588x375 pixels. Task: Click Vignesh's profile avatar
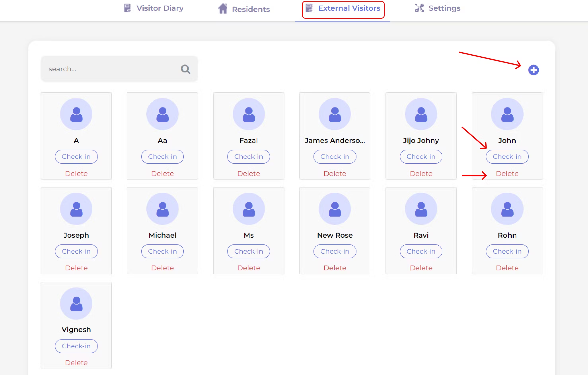click(x=76, y=303)
